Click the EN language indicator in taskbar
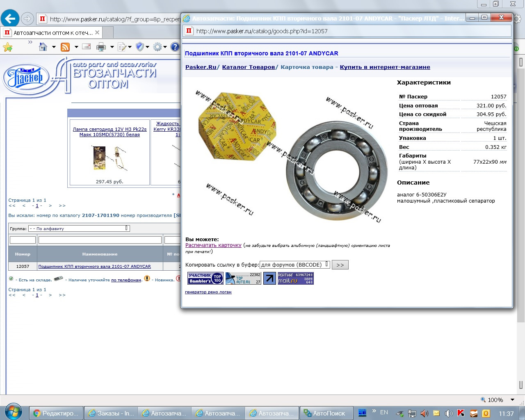Screen dimensions: 525x420 tap(384, 413)
